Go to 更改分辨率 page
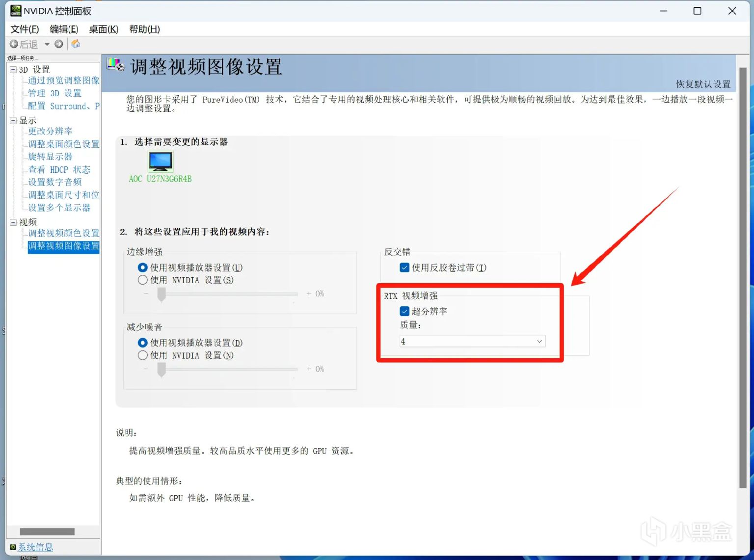 [x=50, y=131]
